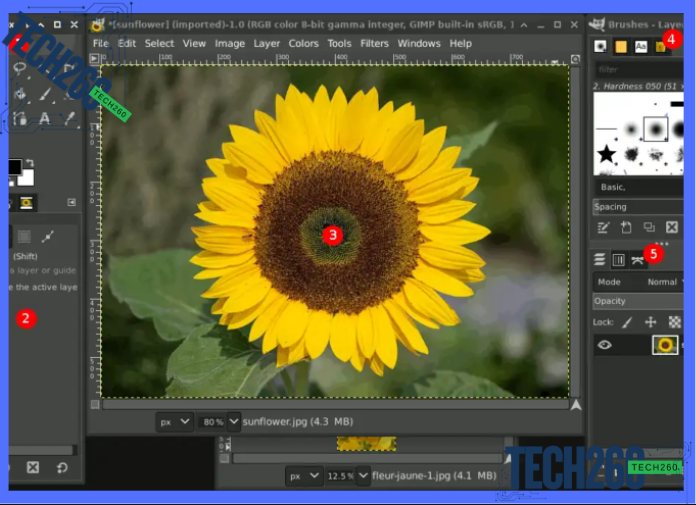Choose move path mode icon in tool options
This screenshot has height=505, width=696.
coord(47,237)
